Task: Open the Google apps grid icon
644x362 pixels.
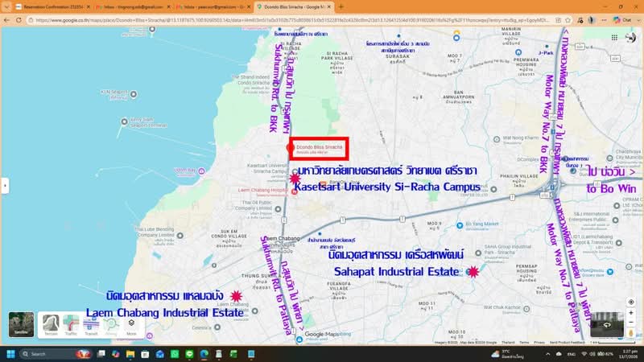Action: [614, 37]
